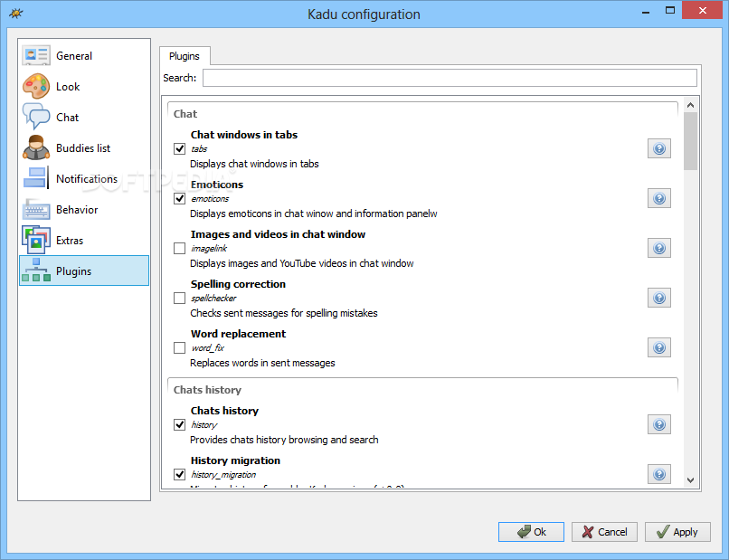Go to Buddies list settings label

[83, 147]
